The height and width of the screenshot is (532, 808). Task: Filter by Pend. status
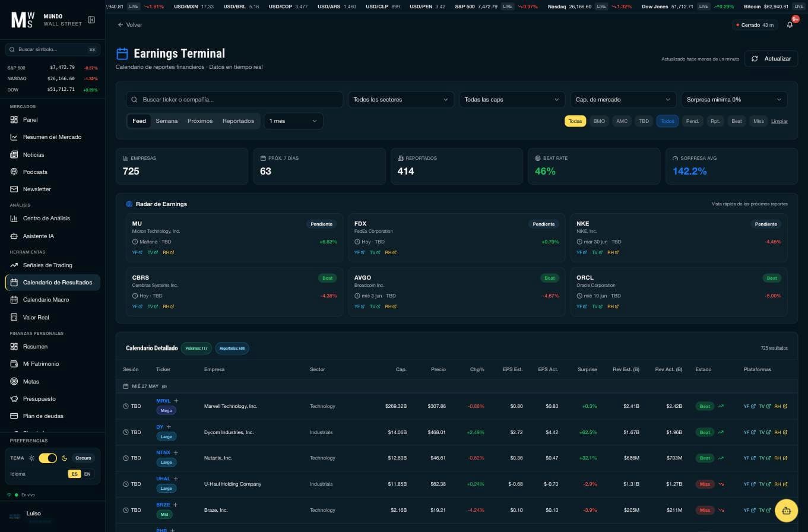[x=692, y=121]
